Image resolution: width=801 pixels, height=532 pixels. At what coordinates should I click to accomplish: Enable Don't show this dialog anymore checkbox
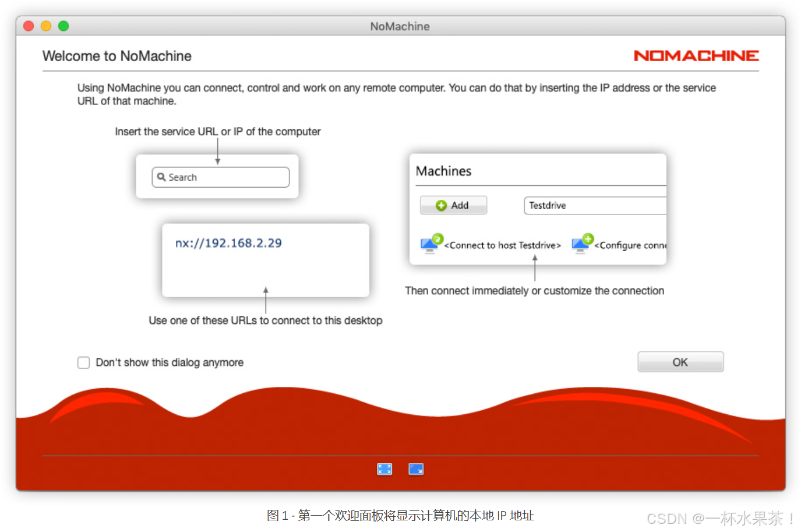[x=84, y=362]
